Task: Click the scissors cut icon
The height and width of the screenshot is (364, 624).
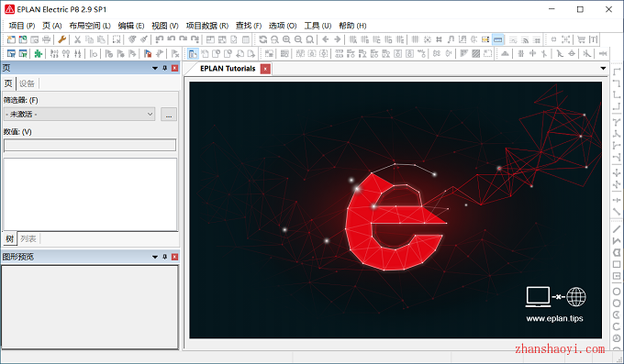Action: (77, 39)
